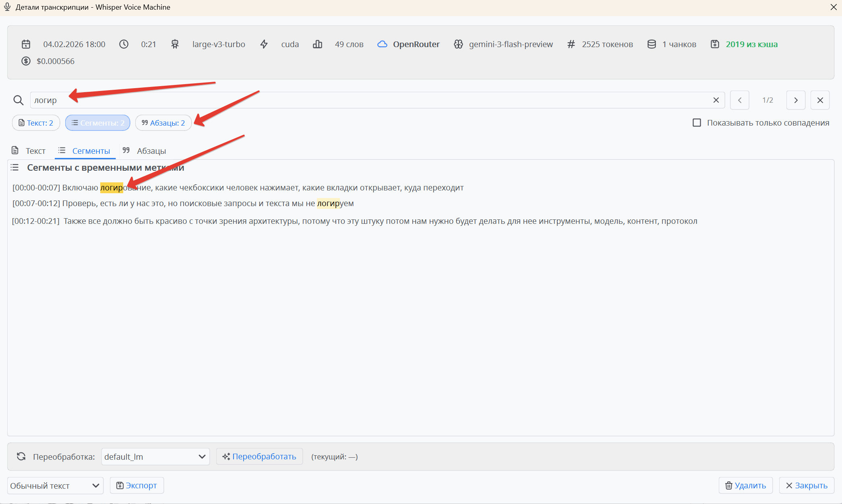The height and width of the screenshot is (504, 842).
Task: Enable 'Показывать только совпадения' checkbox
Action: coord(697,123)
